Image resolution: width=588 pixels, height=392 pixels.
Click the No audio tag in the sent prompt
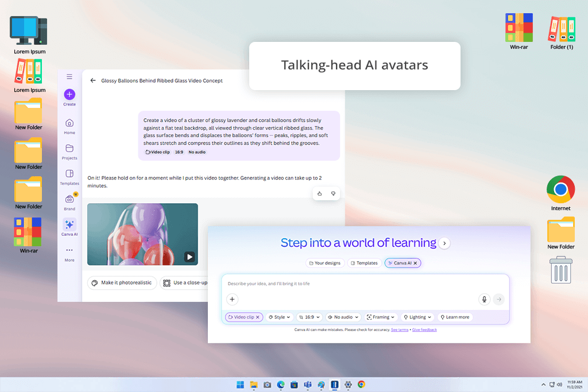(197, 152)
